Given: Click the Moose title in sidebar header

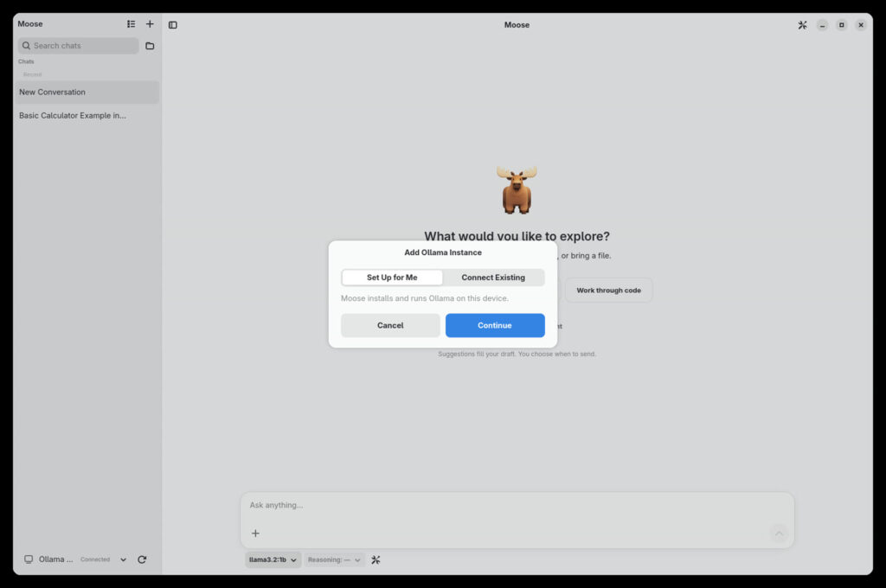Looking at the screenshot, I should pos(30,23).
